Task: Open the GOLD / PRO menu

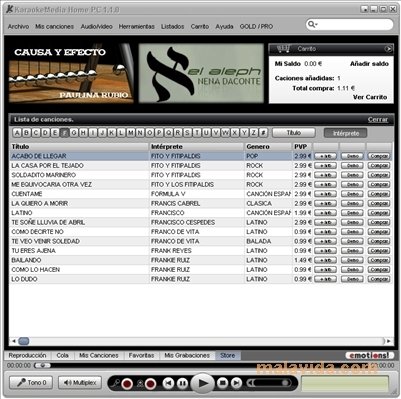Action: coord(256,26)
